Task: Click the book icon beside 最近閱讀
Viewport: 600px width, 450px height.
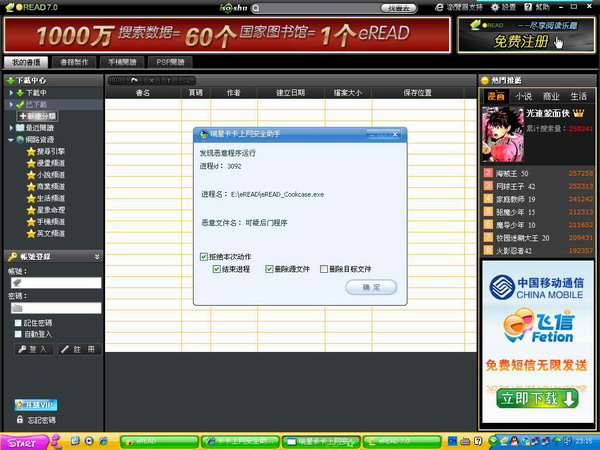Action: (20, 128)
